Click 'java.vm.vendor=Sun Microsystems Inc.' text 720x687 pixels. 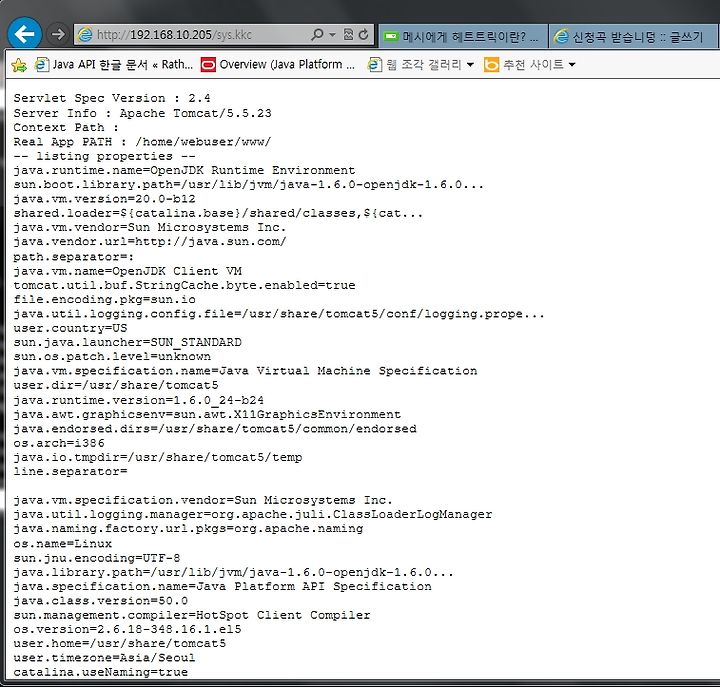point(150,227)
